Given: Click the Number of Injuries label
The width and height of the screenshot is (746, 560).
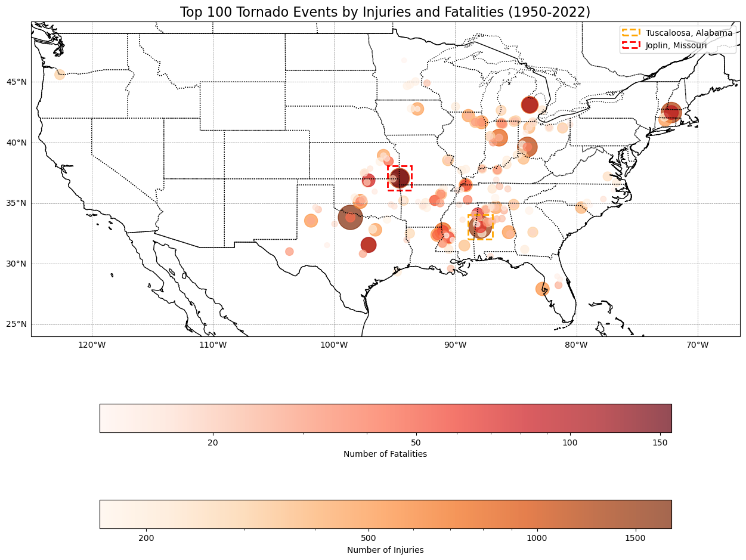Looking at the screenshot, I should (385, 550).
